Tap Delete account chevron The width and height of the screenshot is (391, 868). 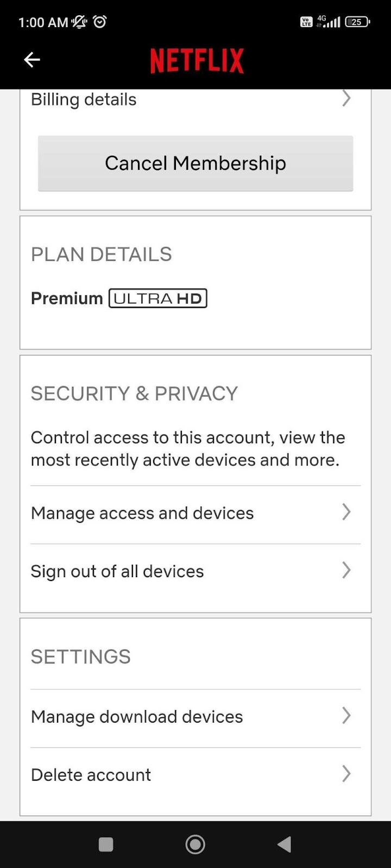click(346, 774)
